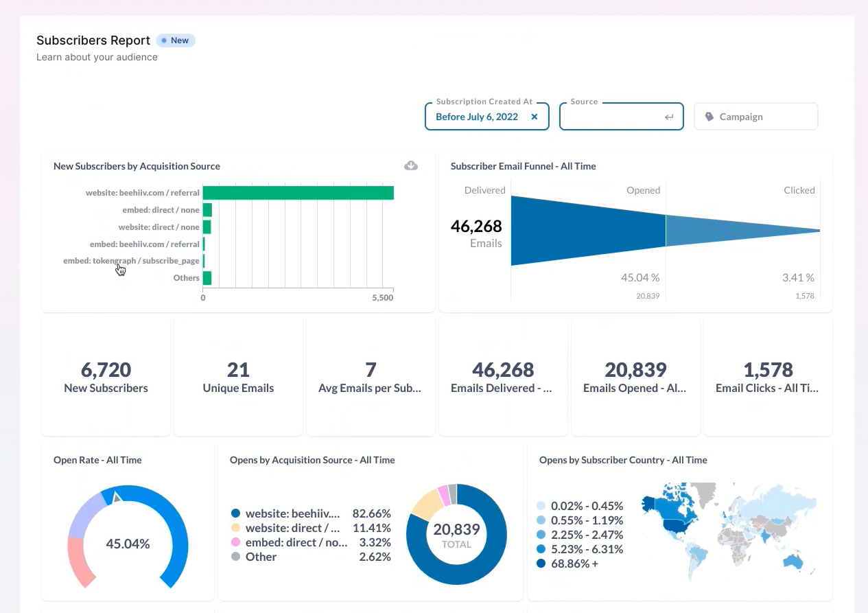868x613 pixels.
Task: Click the Subscribers Report title
Action: (x=93, y=40)
